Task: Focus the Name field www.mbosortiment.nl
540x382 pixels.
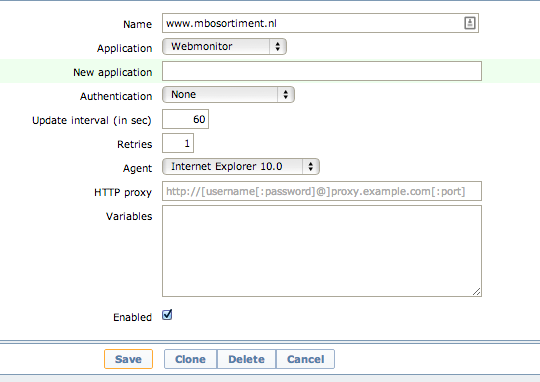Action: pos(320,23)
